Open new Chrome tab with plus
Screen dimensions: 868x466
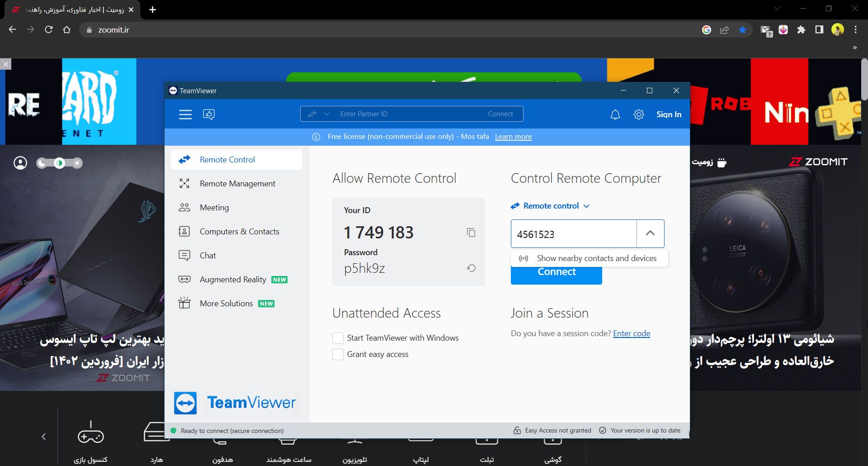pyautogui.click(x=152, y=10)
